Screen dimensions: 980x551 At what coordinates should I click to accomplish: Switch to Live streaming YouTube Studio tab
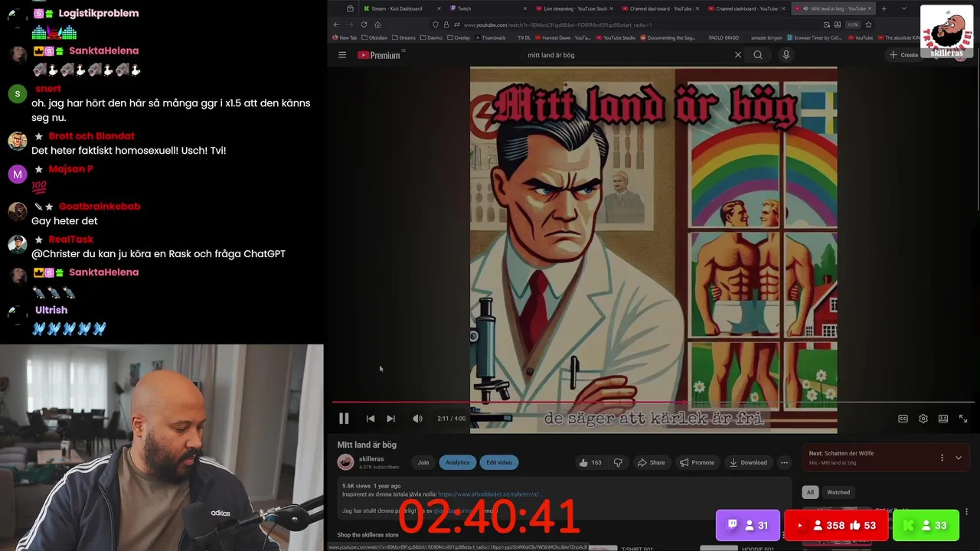573,8
